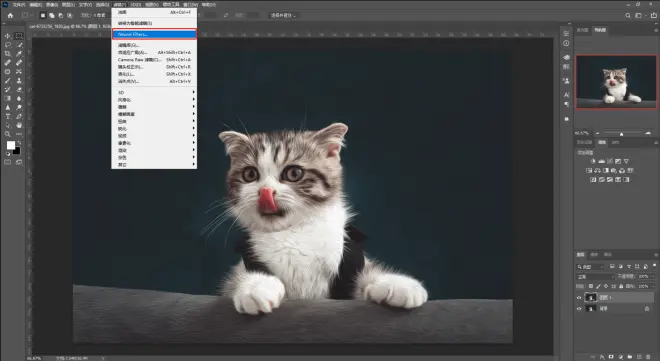Choose the entry with Alt+Ctrl+F shortcut
Image resolution: width=660 pixels, height=361 pixels.
pos(154,12)
